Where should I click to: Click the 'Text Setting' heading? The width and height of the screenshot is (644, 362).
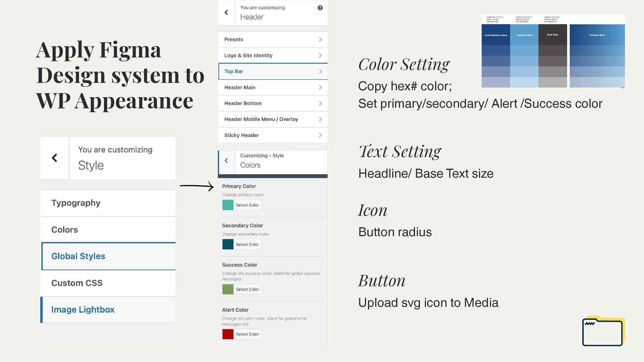(x=400, y=152)
